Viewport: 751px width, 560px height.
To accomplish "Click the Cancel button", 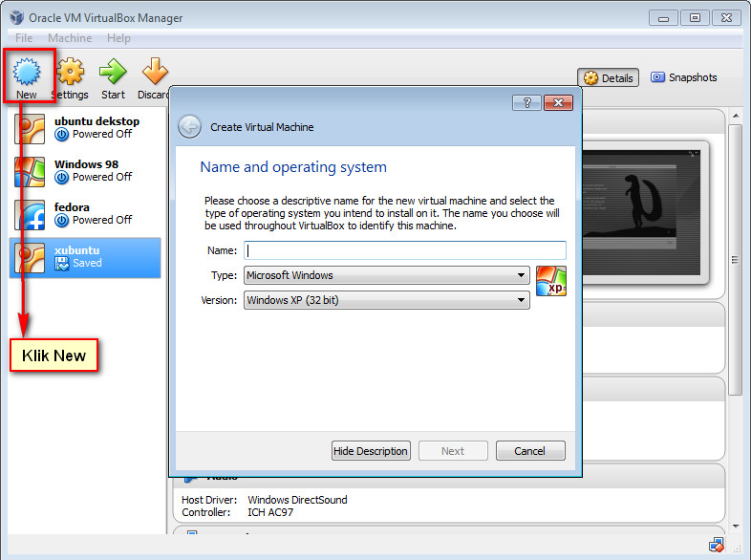I will coord(530,451).
